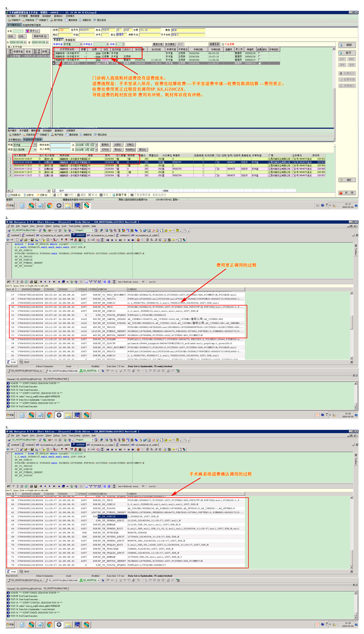This screenshot has width=364, height=634.
Task: Tick 自费 checkbox for order 50588237
Action: (x=259, y=60)
